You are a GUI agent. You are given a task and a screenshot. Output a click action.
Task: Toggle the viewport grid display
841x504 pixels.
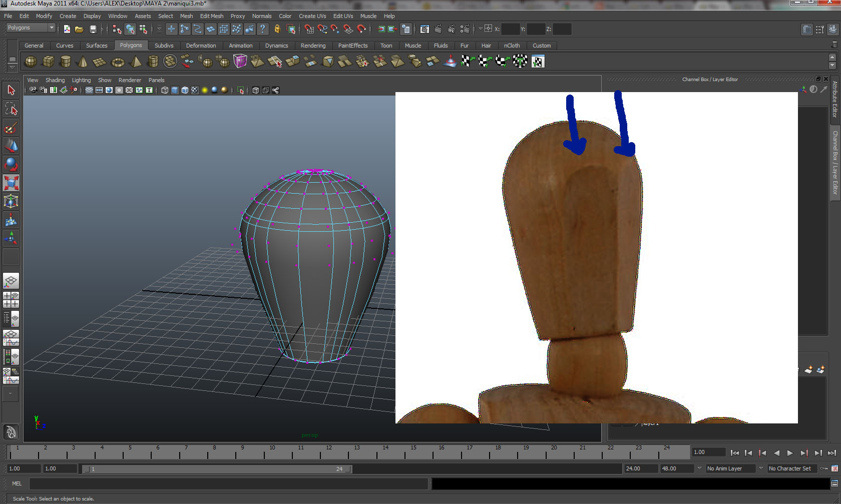click(x=89, y=90)
